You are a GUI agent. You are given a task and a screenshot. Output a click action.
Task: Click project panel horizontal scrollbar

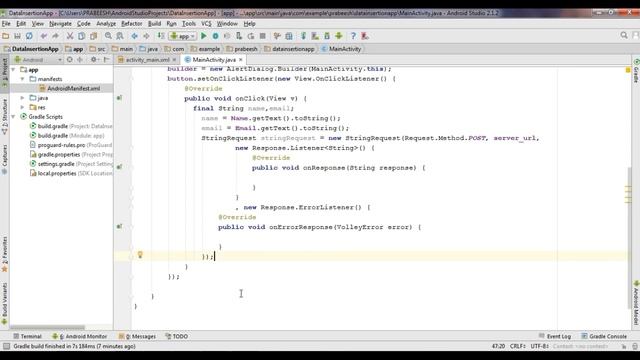pyautogui.click(x=47, y=327)
